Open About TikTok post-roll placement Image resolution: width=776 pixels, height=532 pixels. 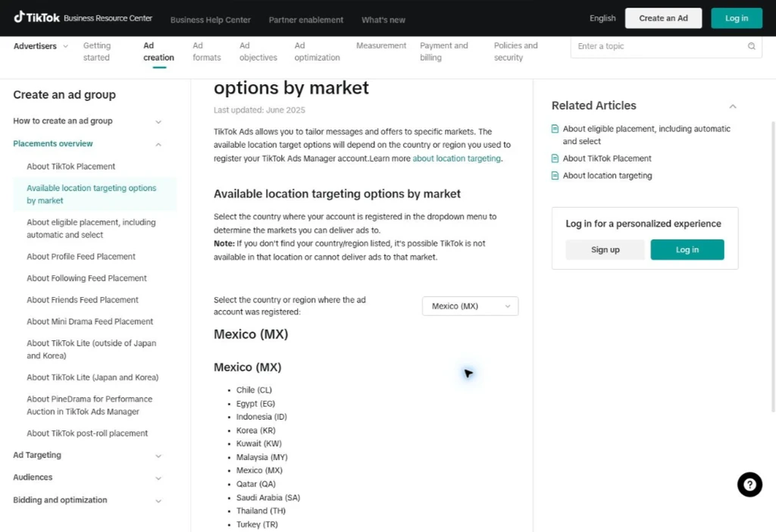(87, 433)
